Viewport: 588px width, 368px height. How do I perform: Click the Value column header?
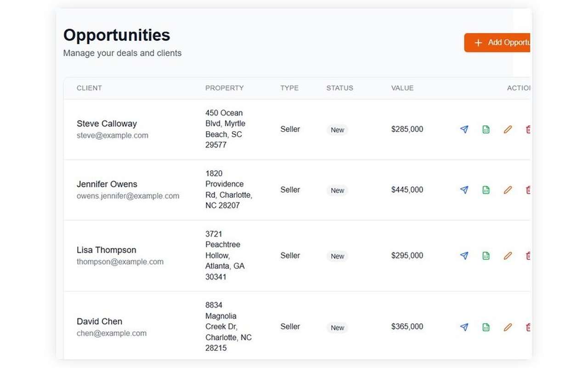pyautogui.click(x=402, y=88)
